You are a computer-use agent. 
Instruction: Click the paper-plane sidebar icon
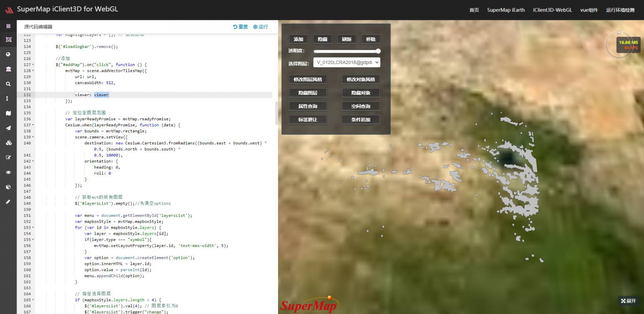click(8, 128)
